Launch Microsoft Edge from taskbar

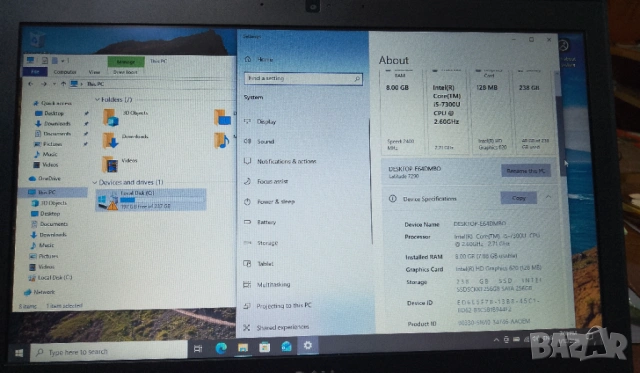click(221, 348)
